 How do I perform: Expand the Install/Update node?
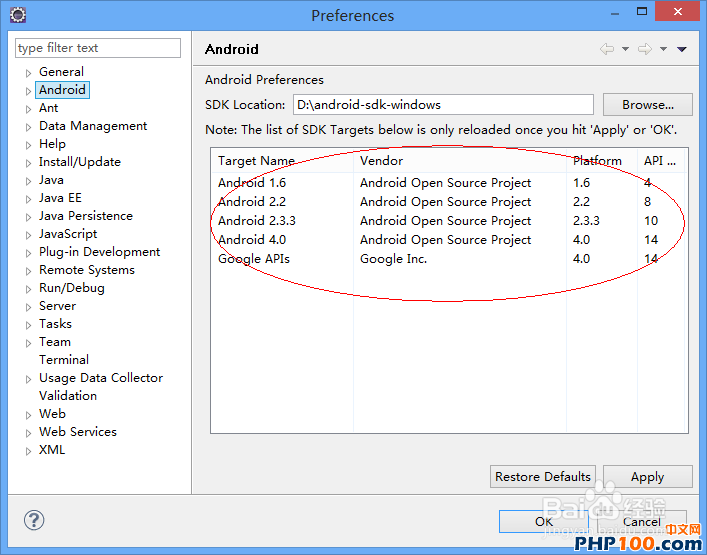28,163
